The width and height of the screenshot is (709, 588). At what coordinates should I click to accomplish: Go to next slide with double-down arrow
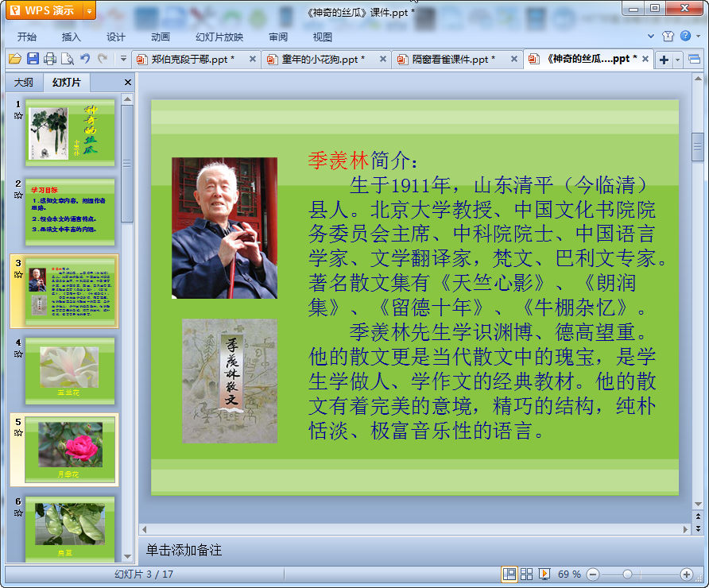pos(698,528)
